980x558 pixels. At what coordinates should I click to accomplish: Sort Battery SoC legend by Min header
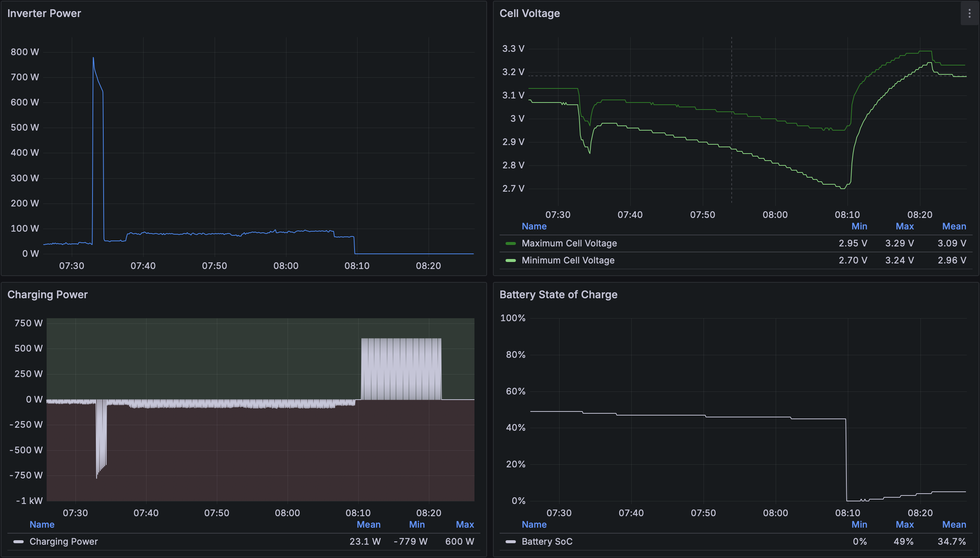click(x=859, y=525)
